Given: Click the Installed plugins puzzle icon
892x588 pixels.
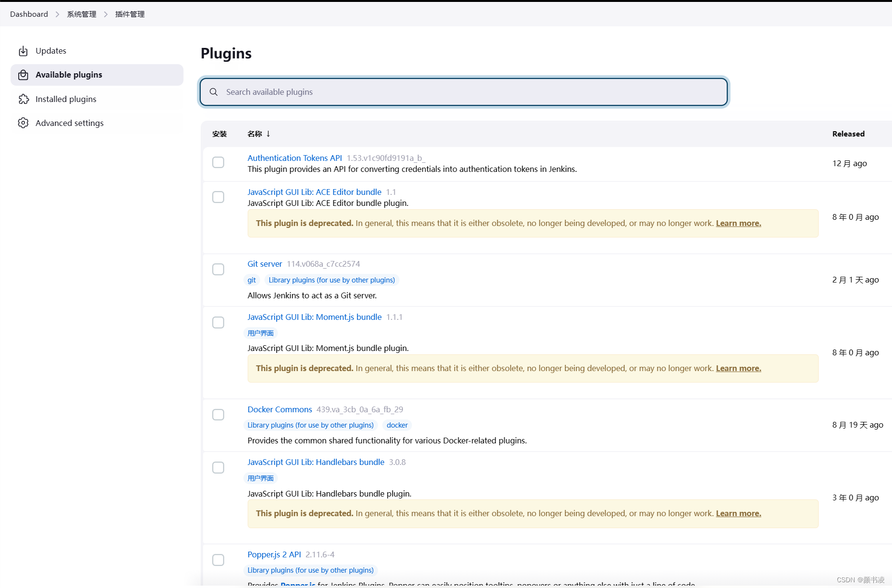Looking at the screenshot, I should [23, 99].
